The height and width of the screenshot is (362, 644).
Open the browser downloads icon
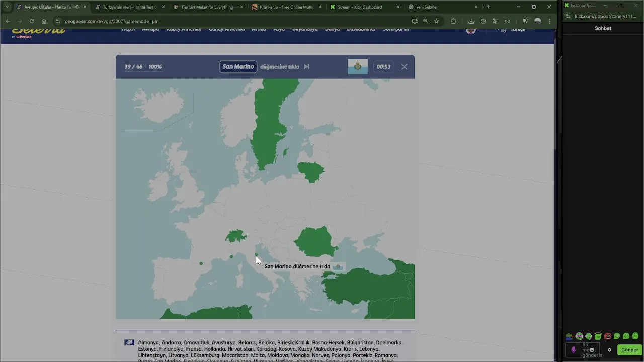[471, 21]
